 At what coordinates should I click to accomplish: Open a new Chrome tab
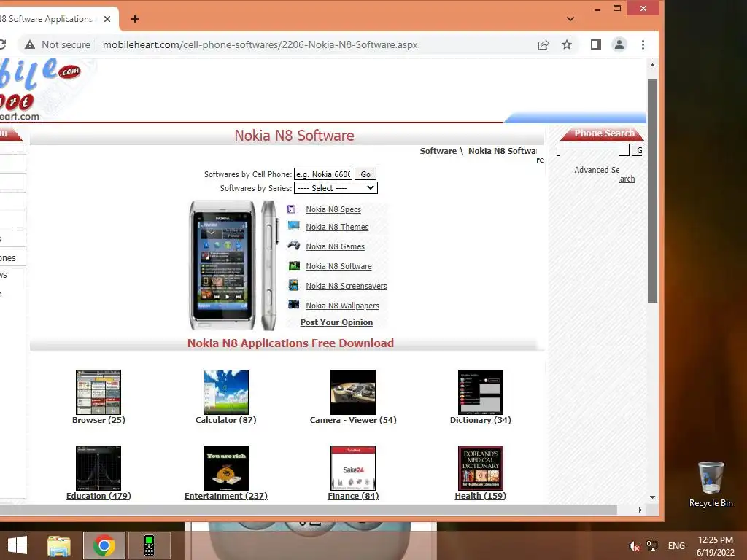click(135, 19)
